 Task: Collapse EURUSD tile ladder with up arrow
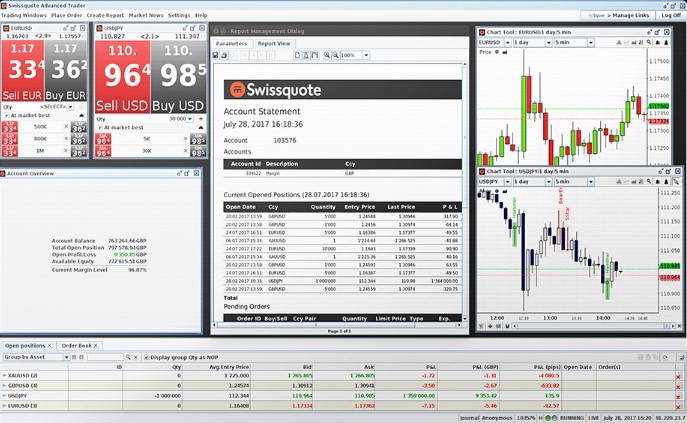[81, 115]
